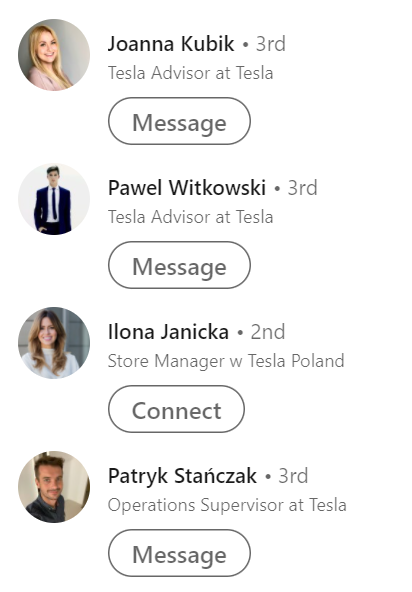The image size is (412, 592).
Task: Click the Joanna Kubik name link
Action: 171,44
